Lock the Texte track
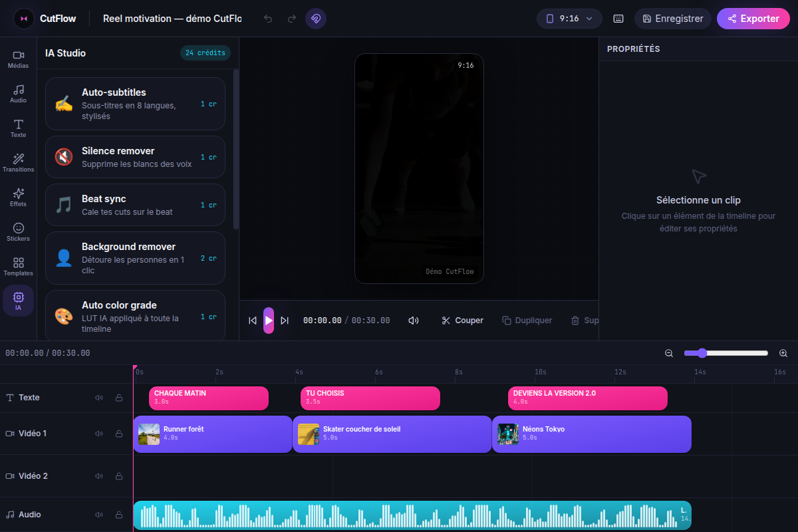 [119, 398]
